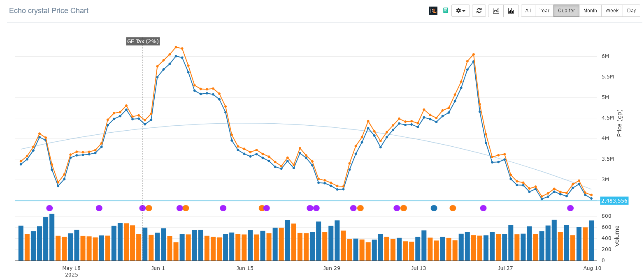The width and height of the screenshot is (644, 279).
Task: Click the purple event dot near May 22
Action: coord(99,208)
